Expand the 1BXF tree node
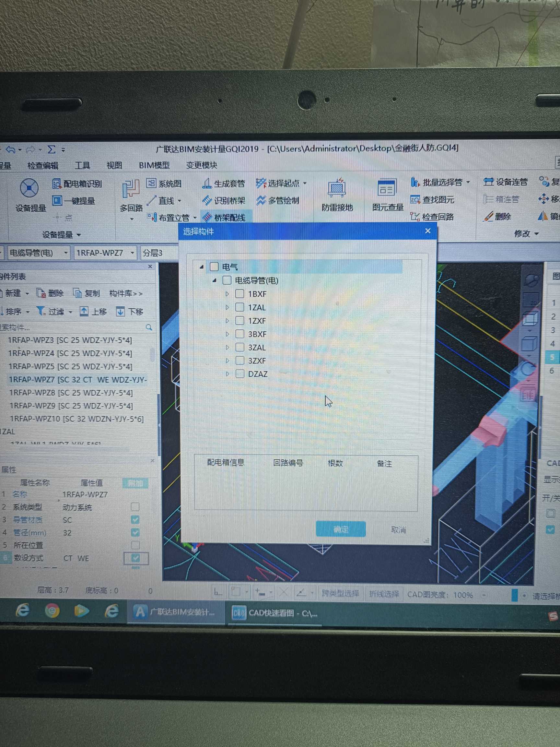Viewport: 560px width, 747px height. pos(227,294)
